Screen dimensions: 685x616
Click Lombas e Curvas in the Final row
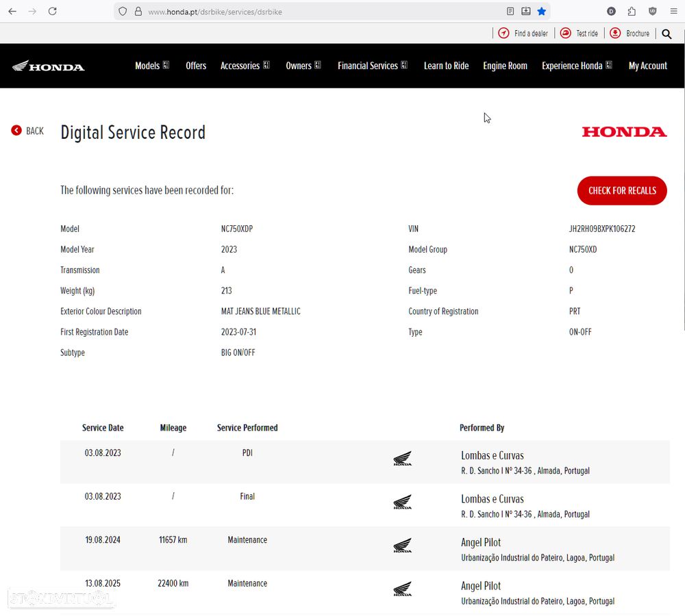493,499
